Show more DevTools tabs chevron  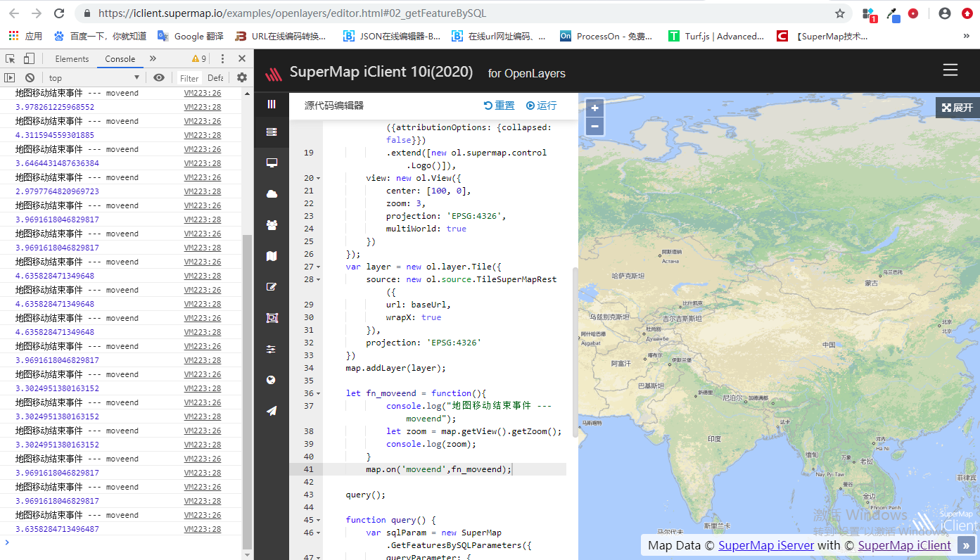pos(153,58)
